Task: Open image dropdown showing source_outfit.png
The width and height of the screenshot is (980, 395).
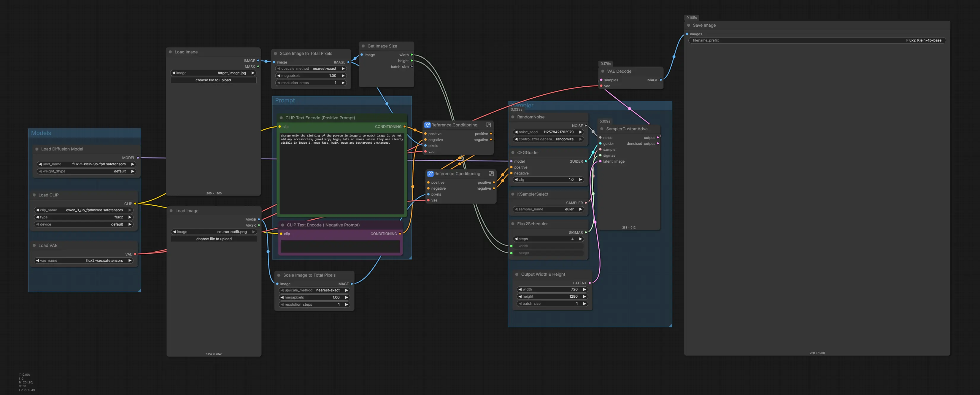Action: click(214, 232)
